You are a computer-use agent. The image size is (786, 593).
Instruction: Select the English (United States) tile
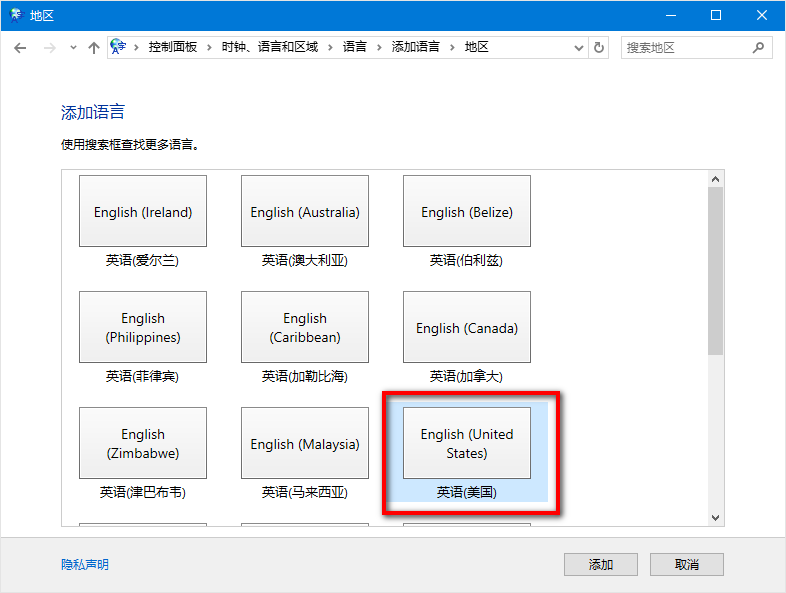467,443
